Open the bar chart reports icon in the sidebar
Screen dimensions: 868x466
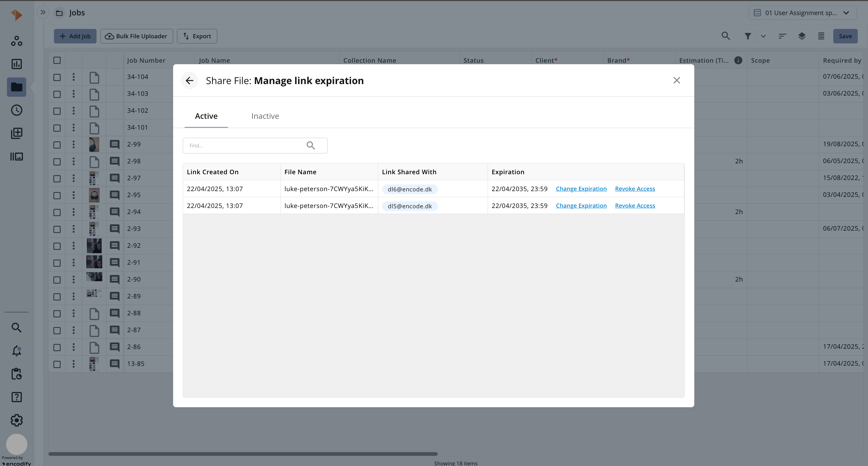[17, 64]
